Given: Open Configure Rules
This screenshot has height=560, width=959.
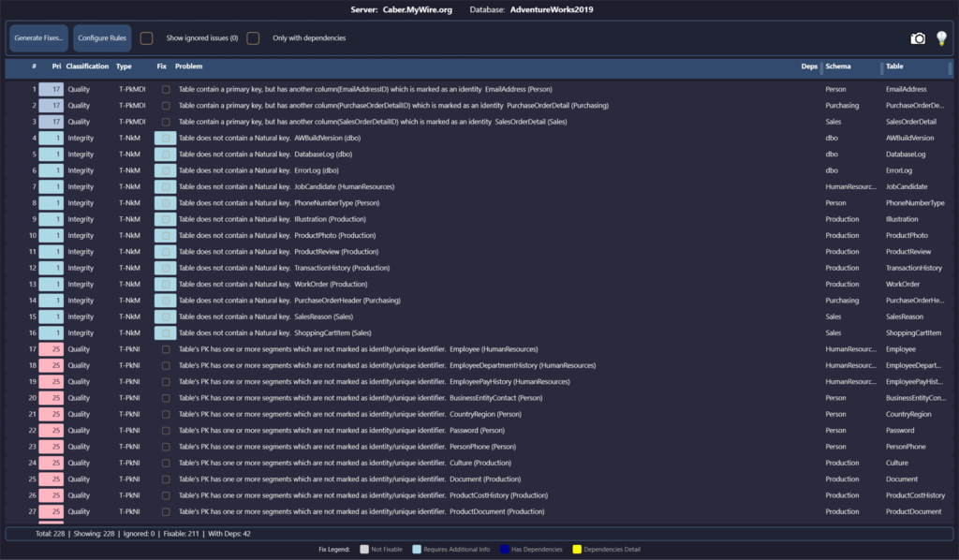Looking at the screenshot, I should tap(102, 37).
